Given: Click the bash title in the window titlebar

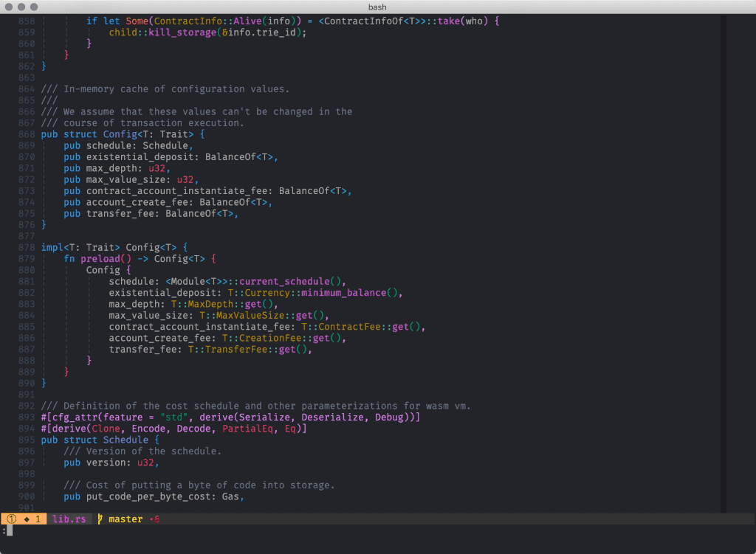Looking at the screenshot, I should pyautogui.click(x=378, y=7).
